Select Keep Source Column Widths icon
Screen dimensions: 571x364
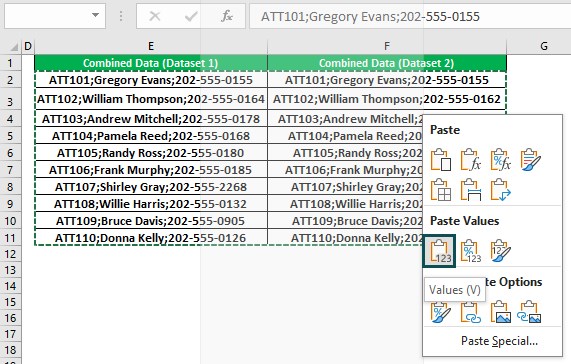tap(470, 189)
